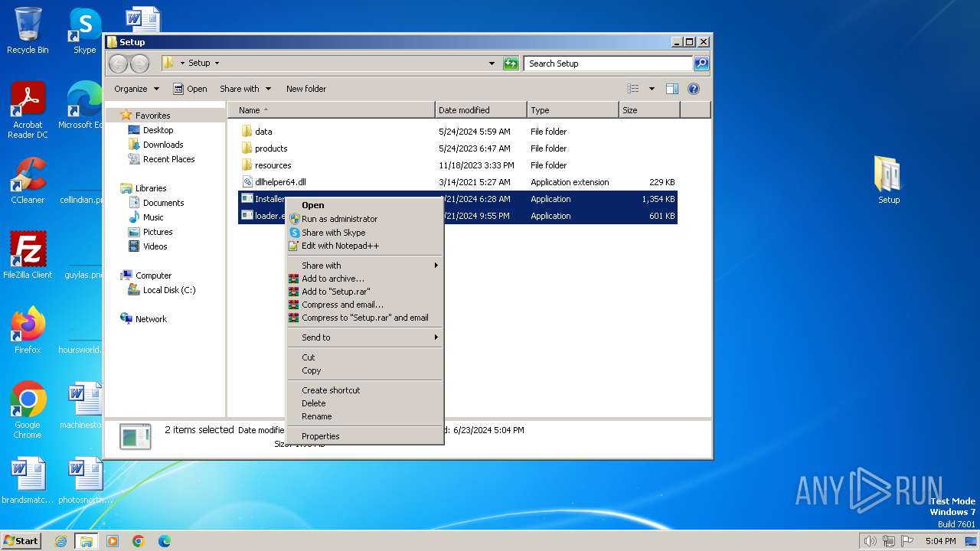Open Google Chrome desktop shortcut
Image resolution: width=980 pixels, height=551 pixels.
(28, 410)
